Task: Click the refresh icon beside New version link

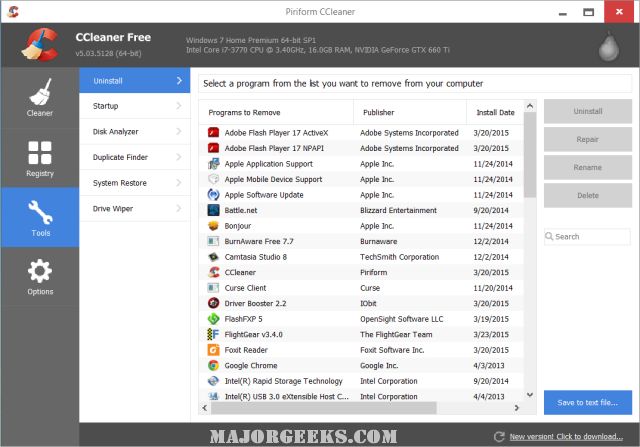Action: (499, 437)
